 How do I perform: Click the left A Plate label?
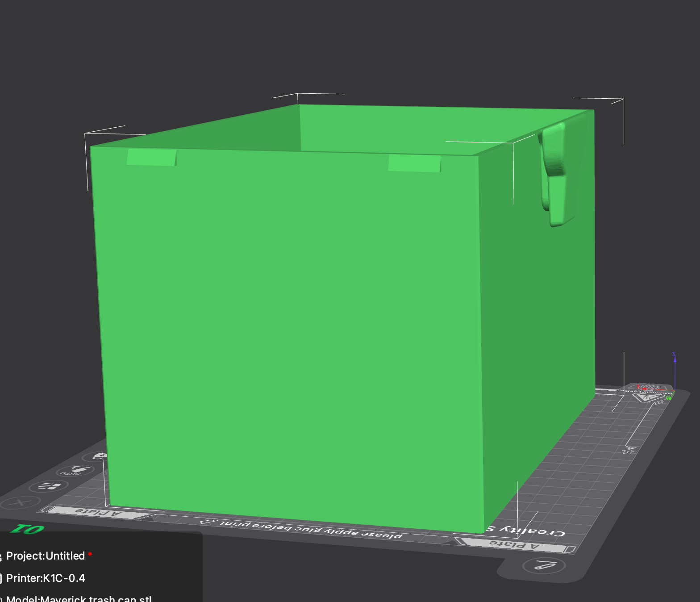point(98,512)
